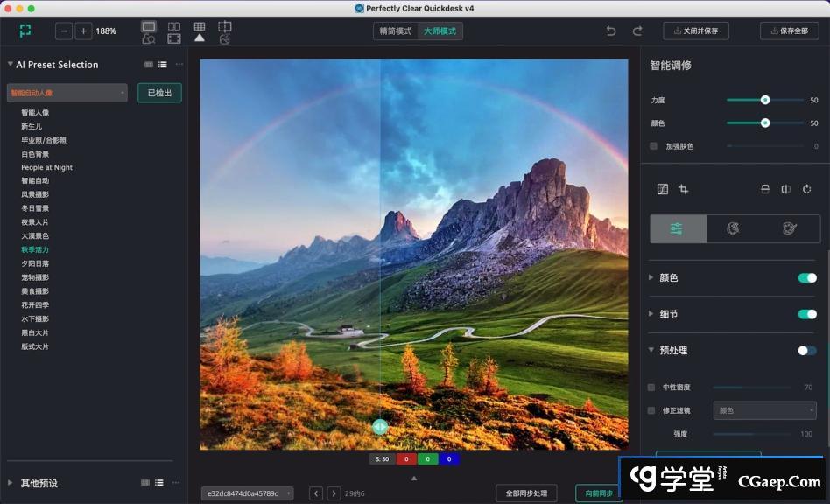Switch AI presets to list view

click(163, 65)
